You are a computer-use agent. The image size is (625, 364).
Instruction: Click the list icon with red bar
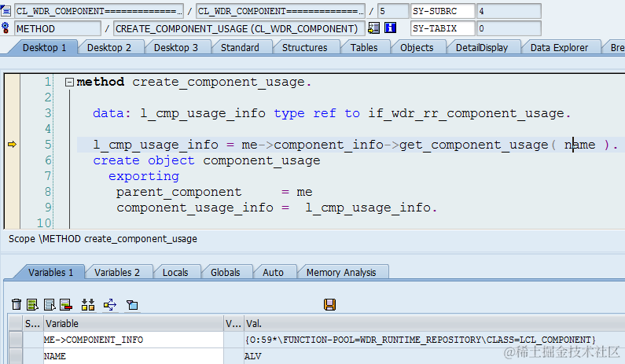[x=66, y=304]
